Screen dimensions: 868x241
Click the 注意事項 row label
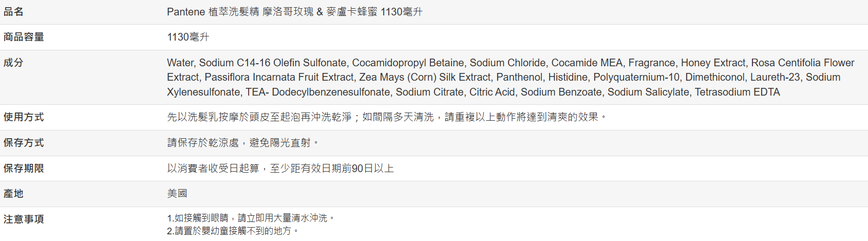click(24, 219)
